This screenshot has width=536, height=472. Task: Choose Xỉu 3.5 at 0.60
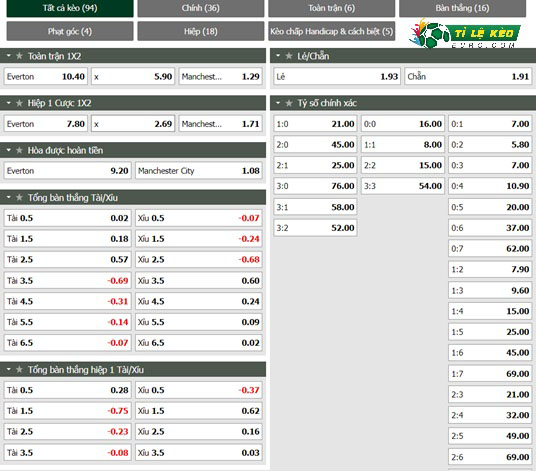pyautogui.click(x=199, y=281)
